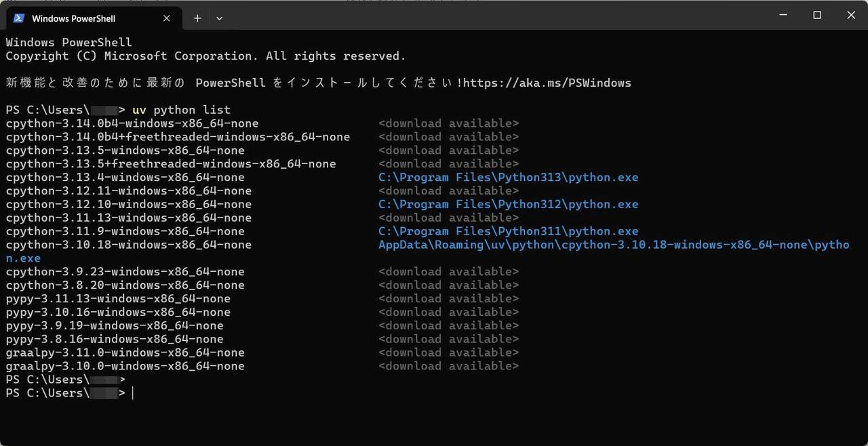This screenshot has width=868, height=446.
Task: Open the https://aka.ms/PSWindows link
Action: click(547, 83)
